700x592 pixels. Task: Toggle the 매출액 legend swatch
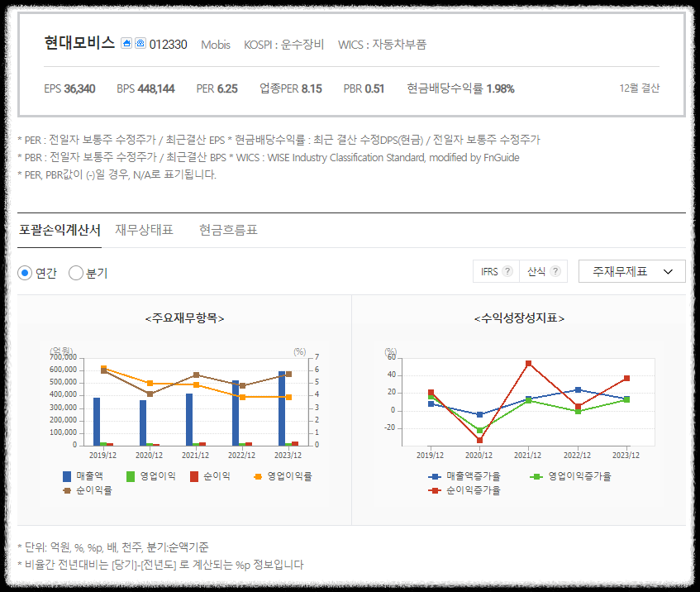(67, 476)
